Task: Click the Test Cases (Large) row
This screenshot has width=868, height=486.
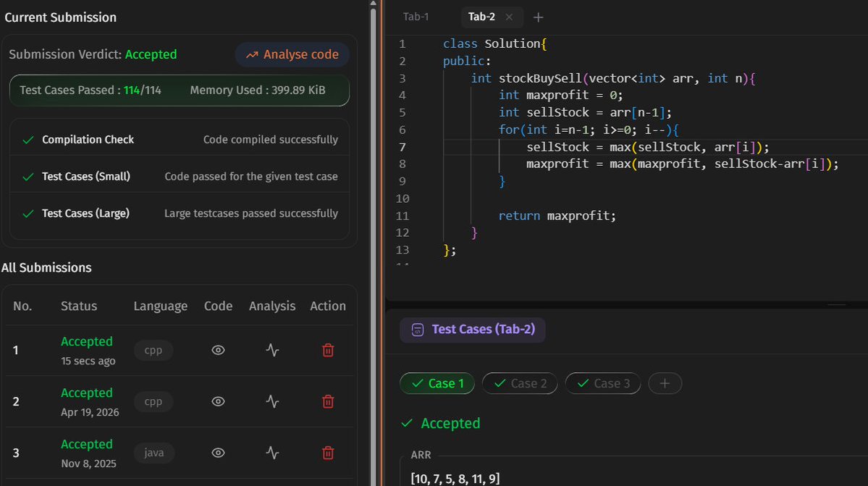Action: coord(180,213)
